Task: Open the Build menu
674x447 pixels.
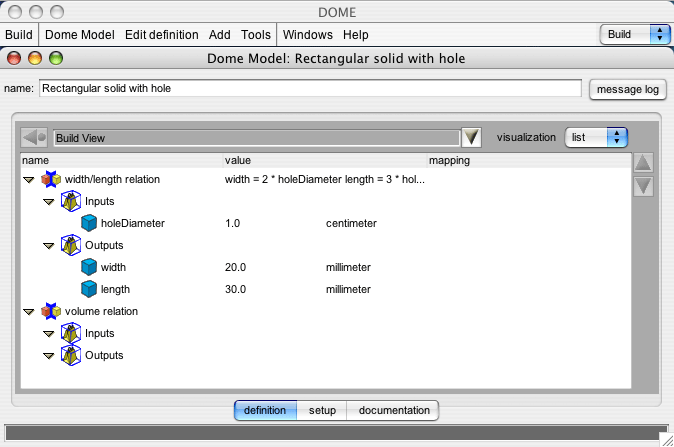Action: click(x=18, y=34)
